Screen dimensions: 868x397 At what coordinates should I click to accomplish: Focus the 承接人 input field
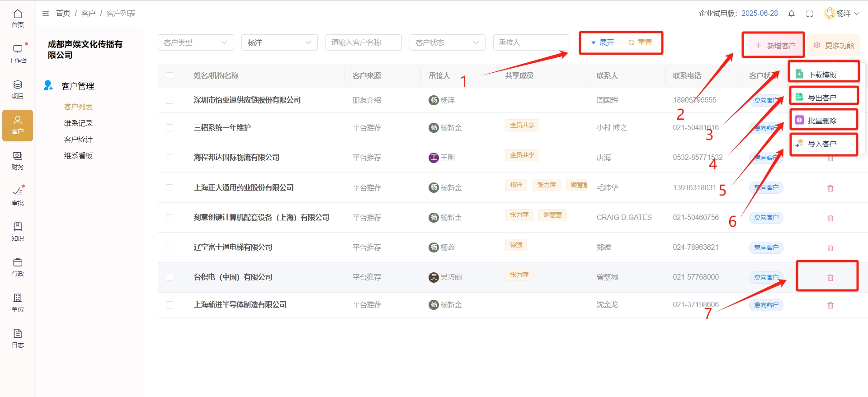click(x=531, y=42)
